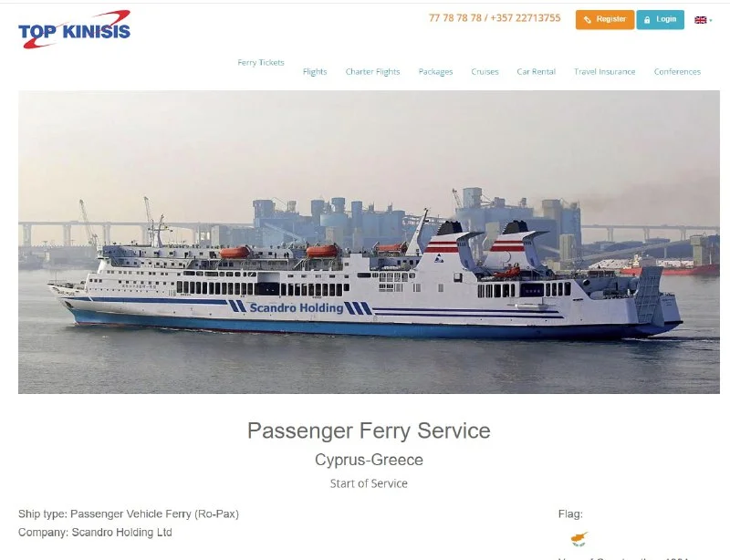730x560 pixels.
Task: Open the Ferry Tickets menu
Action: pyautogui.click(x=261, y=62)
